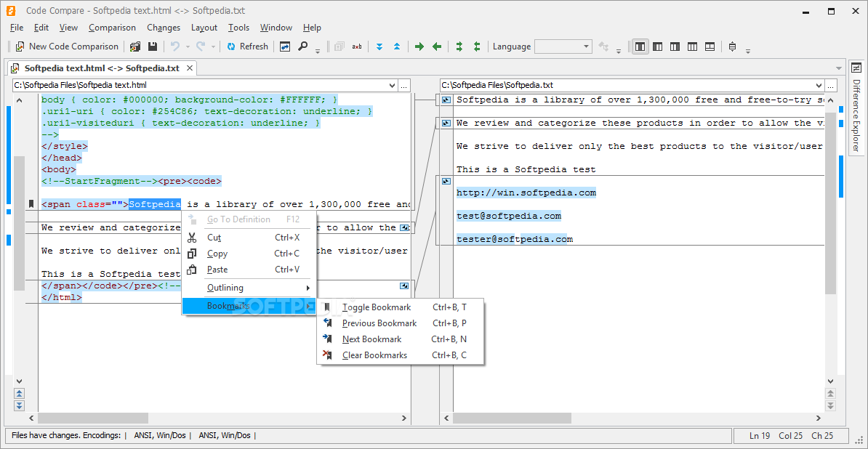Select Paste in the context menu
The image size is (868, 449).
249,270
